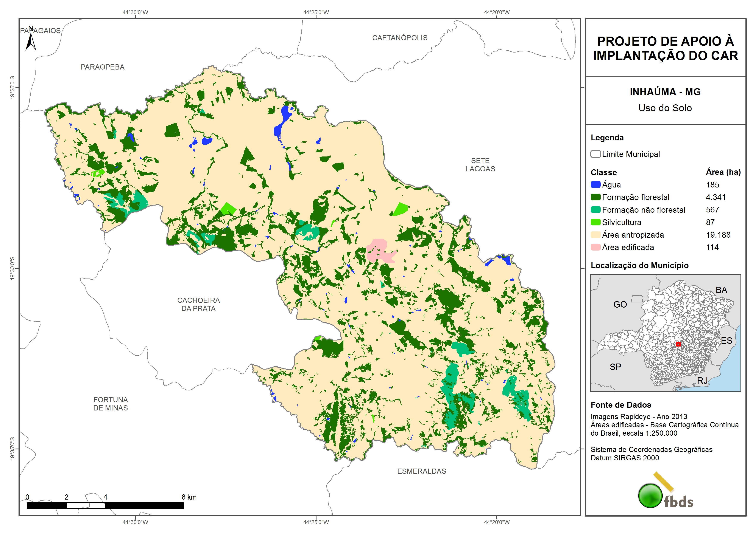
Task: Click the Formação florestal dark green swatch
Action: [x=595, y=197]
